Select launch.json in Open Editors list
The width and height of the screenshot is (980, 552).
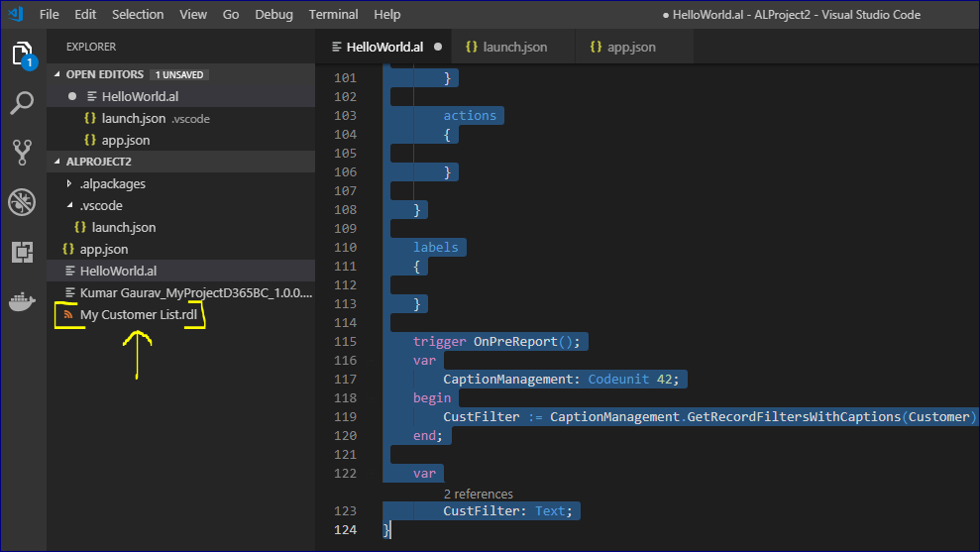click(181, 118)
